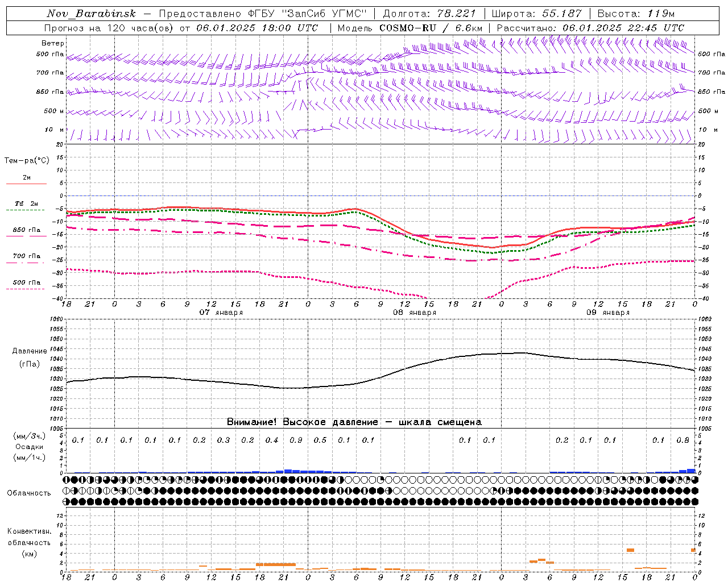Click the Облачность row label
The width and height of the screenshot is (728, 582).
(x=29, y=493)
